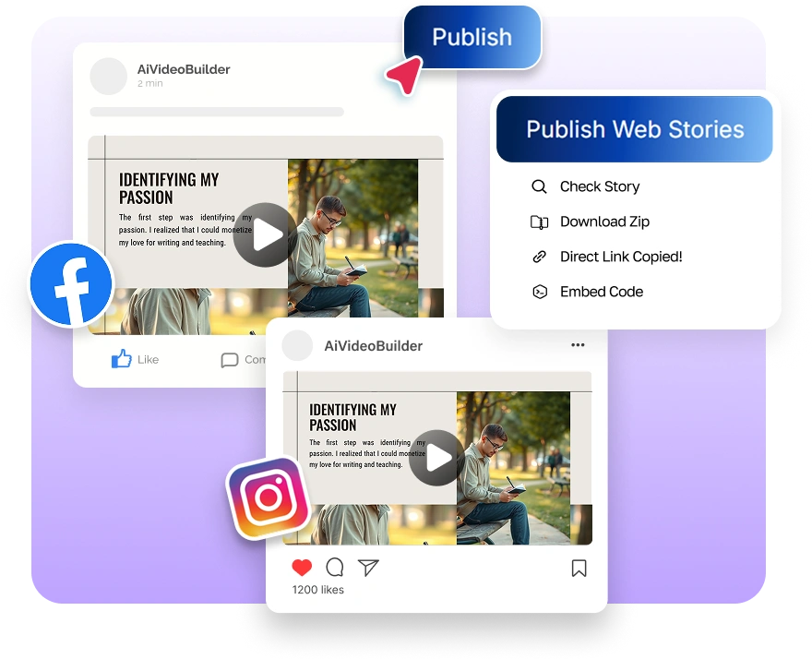Screen dimensions: 812x659
Task: Play the video in the Facebook post
Action: 265,234
